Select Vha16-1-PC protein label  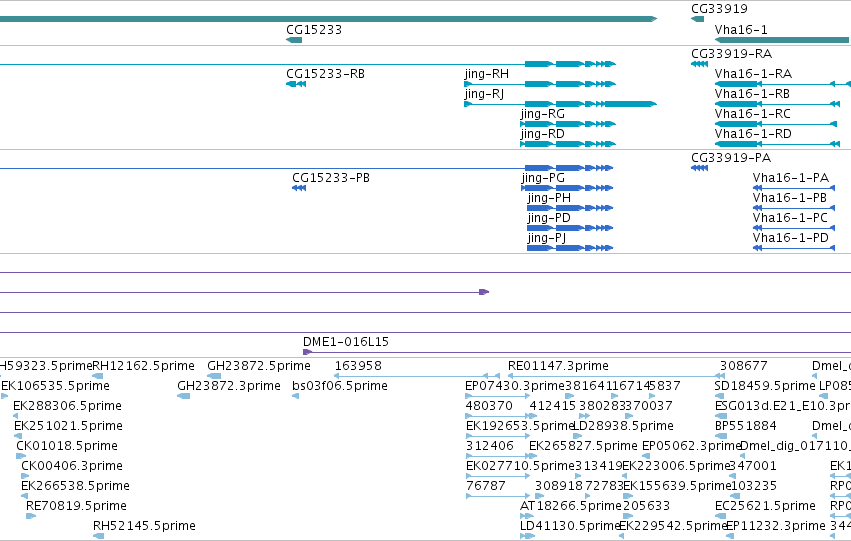pyautogui.click(x=790, y=218)
